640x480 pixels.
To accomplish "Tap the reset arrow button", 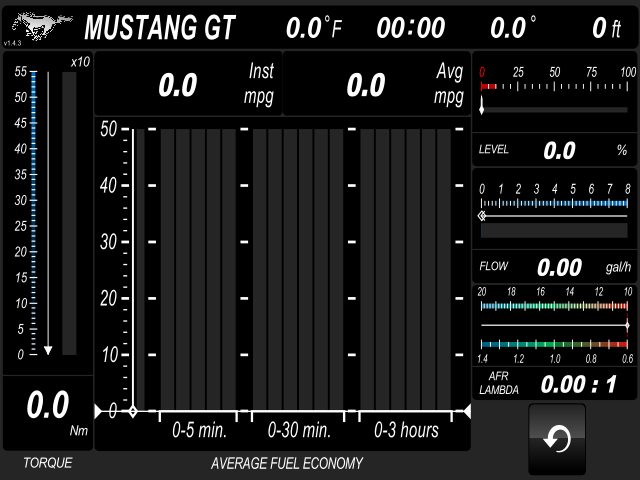I will [557, 439].
